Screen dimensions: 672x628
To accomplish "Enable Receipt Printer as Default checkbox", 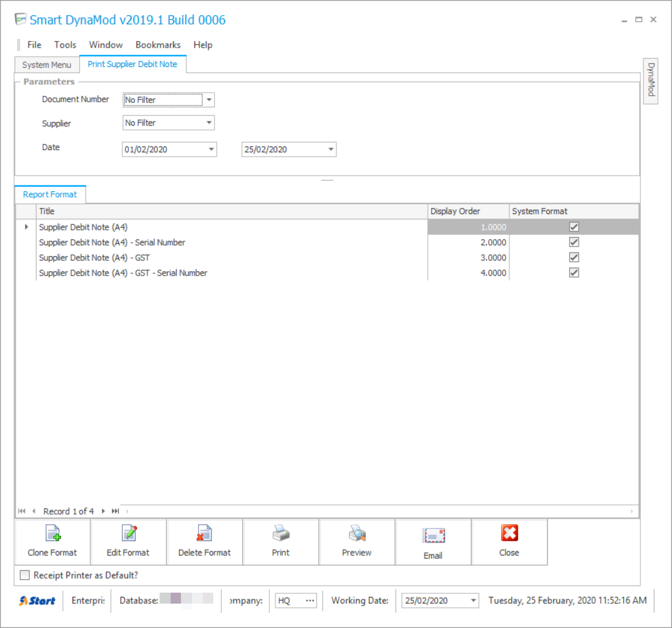I will [x=25, y=575].
